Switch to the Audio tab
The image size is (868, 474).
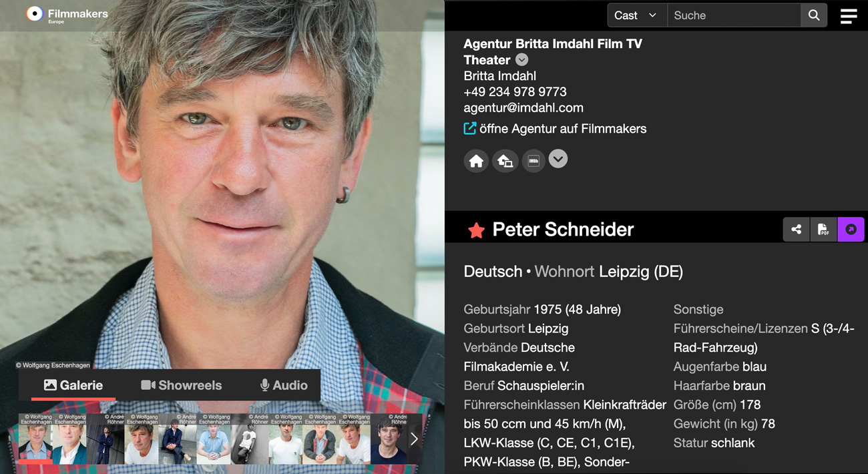(x=284, y=385)
